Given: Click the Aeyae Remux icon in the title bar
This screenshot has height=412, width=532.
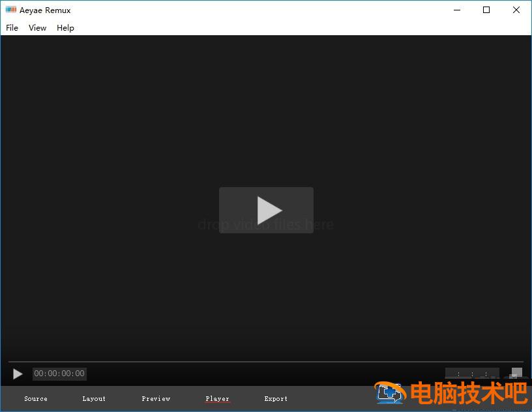Looking at the screenshot, I should point(11,10).
